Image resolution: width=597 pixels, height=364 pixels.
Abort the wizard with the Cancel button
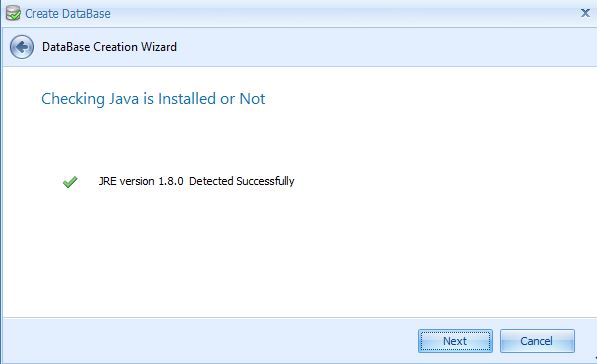(x=537, y=341)
